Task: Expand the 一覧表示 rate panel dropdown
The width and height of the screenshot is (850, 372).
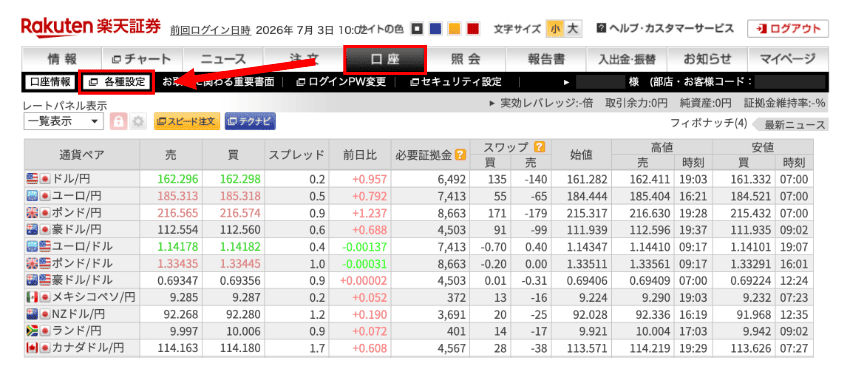Action: point(63,121)
